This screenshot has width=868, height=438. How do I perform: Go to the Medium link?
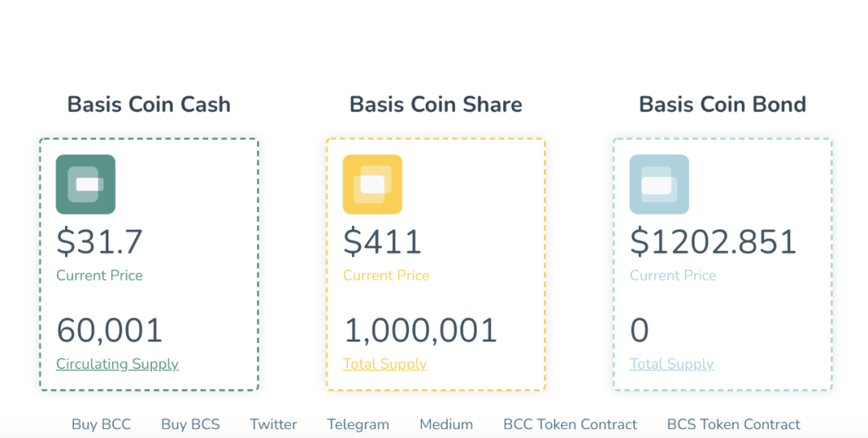click(x=446, y=424)
